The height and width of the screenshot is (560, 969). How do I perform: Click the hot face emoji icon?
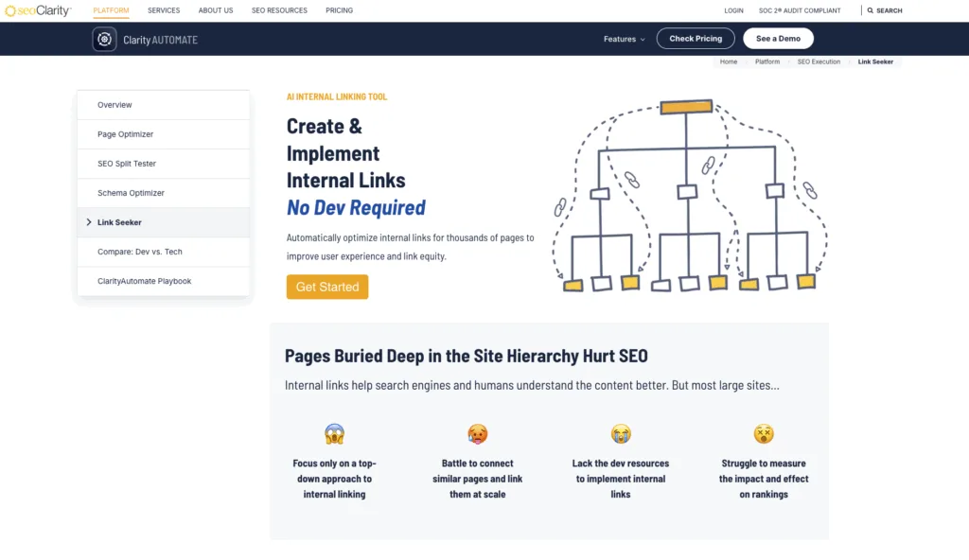point(477,433)
